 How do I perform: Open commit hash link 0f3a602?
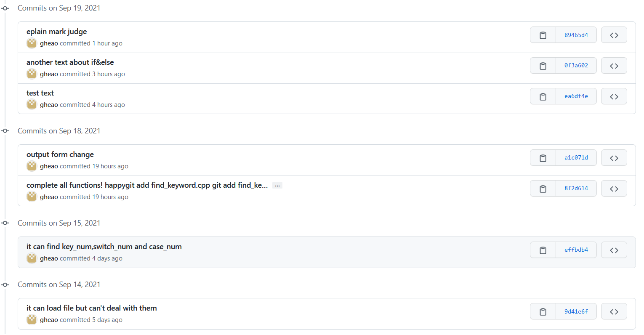coord(576,66)
